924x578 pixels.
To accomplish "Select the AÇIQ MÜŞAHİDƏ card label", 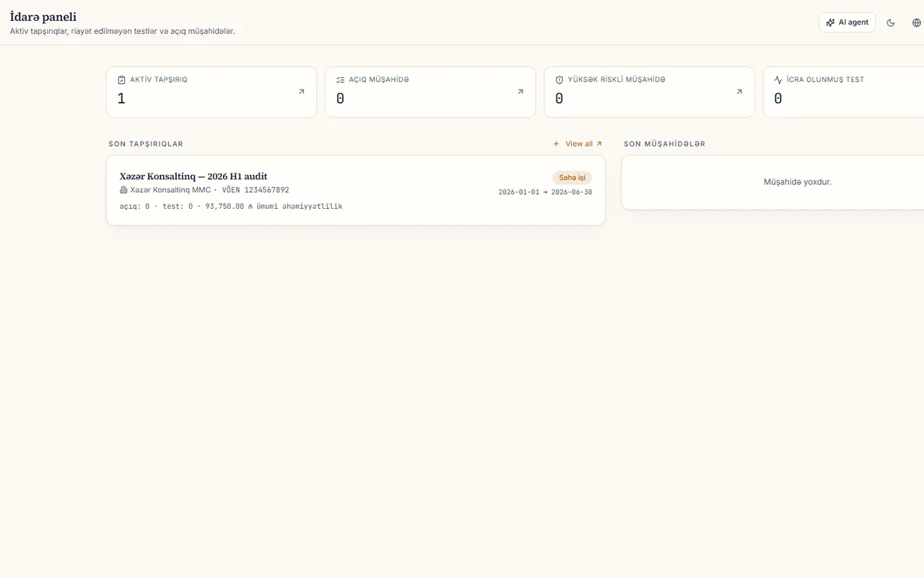I will click(379, 79).
